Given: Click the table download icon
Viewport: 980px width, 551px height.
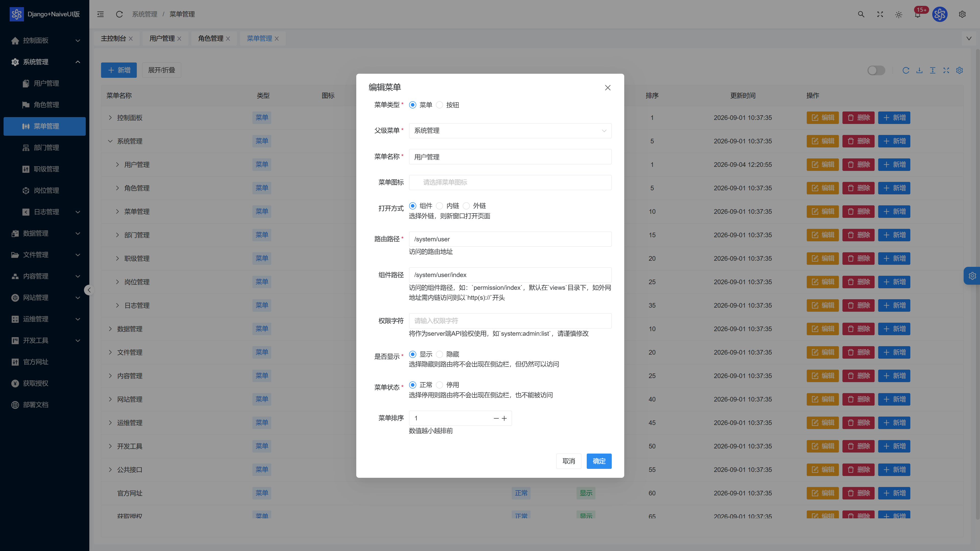Looking at the screenshot, I should 919,70.
